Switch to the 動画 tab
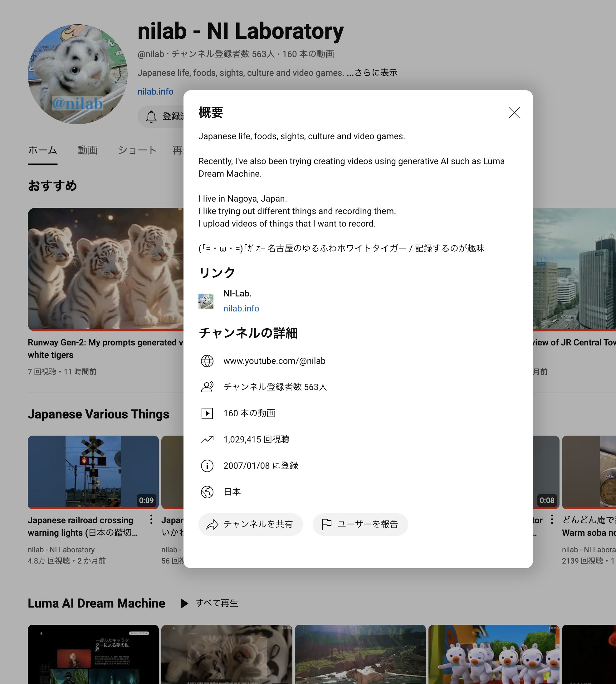 click(x=88, y=150)
